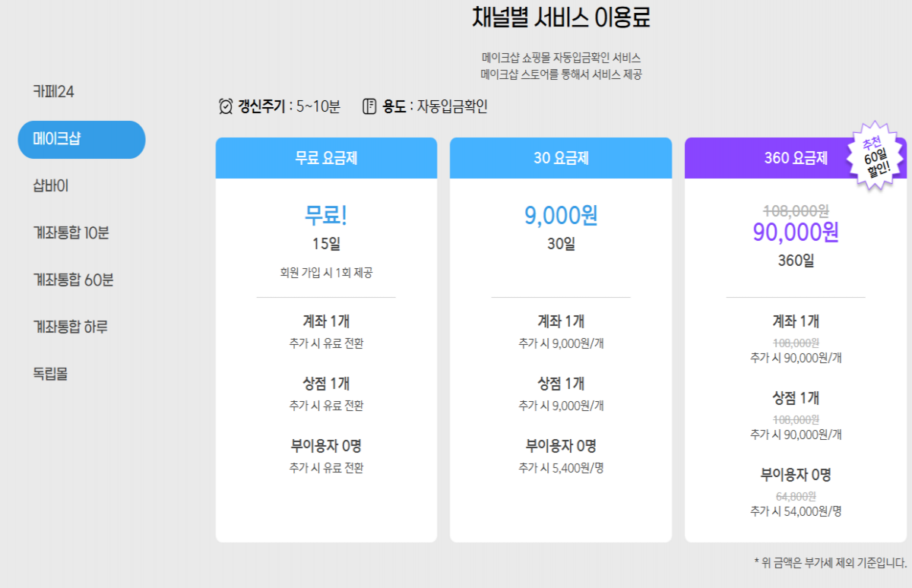Click the 추천 60일 할인 badge
The width and height of the screenshot is (912, 588).
pyautogui.click(x=874, y=156)
